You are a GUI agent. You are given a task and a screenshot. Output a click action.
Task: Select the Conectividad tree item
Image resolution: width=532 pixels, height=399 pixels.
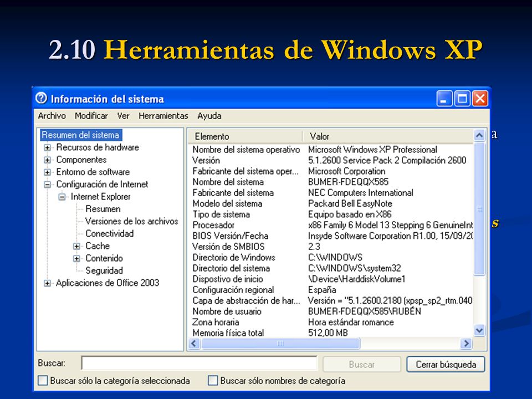click(x=110, y=234)
